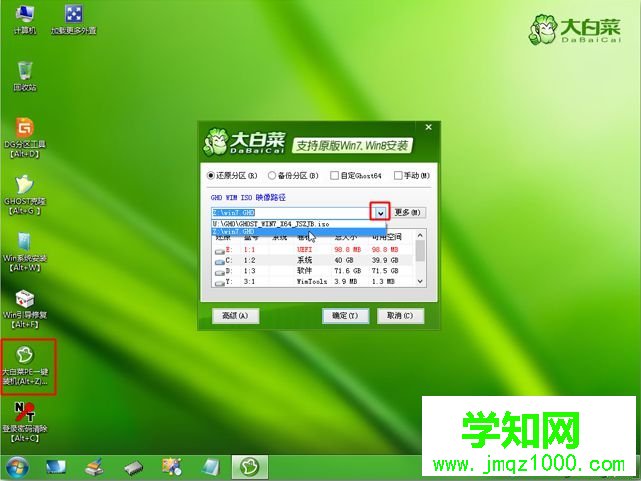Viewport: 641px width, 481px height.
Task: Click the 高级 button
Action: [x=235, y=316]
